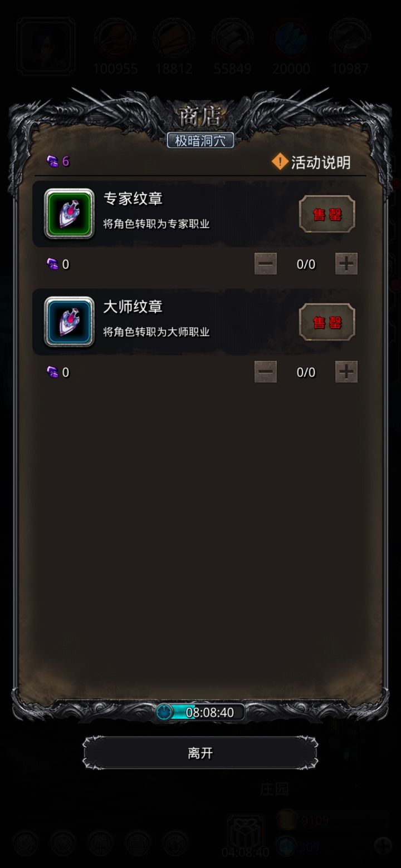
Task: Tap the Master Emblem blue icon
Action: click(x=70, y=322)
